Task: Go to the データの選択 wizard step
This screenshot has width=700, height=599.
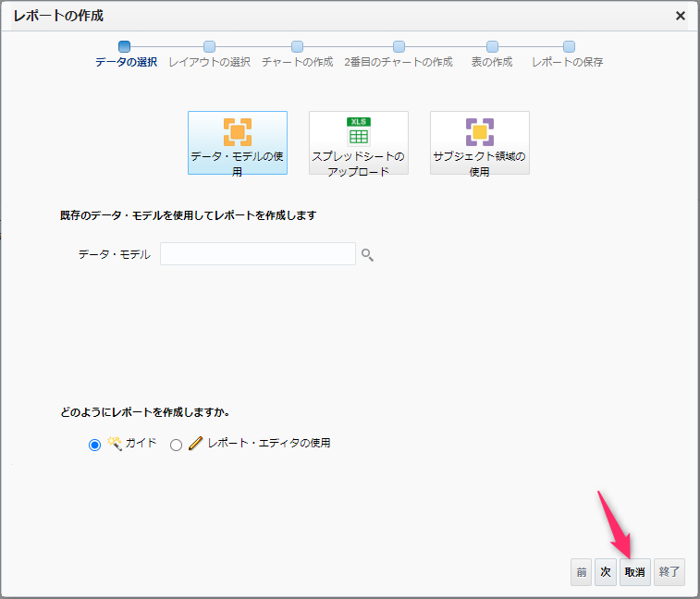Action: point(126,55)
